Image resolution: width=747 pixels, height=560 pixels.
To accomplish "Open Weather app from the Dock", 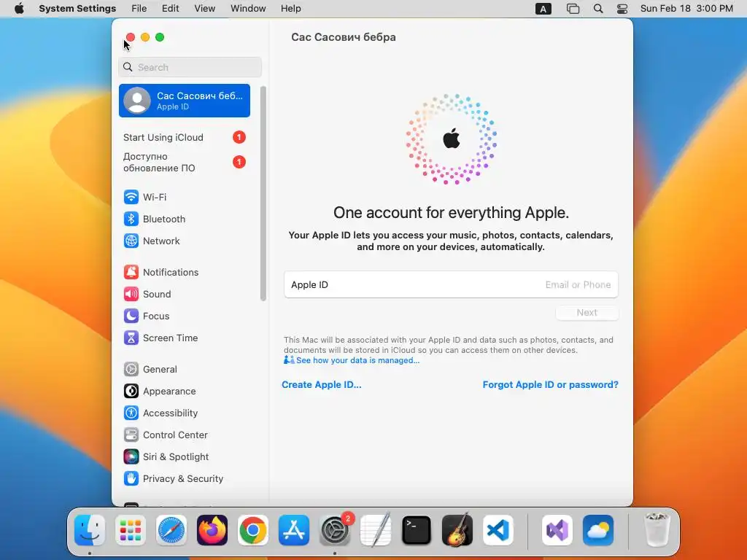I will click(x=598, y=530).
